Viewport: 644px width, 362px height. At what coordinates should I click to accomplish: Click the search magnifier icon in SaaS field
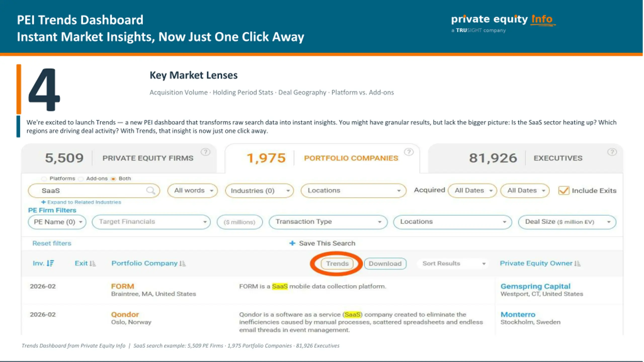coord(151,190)
